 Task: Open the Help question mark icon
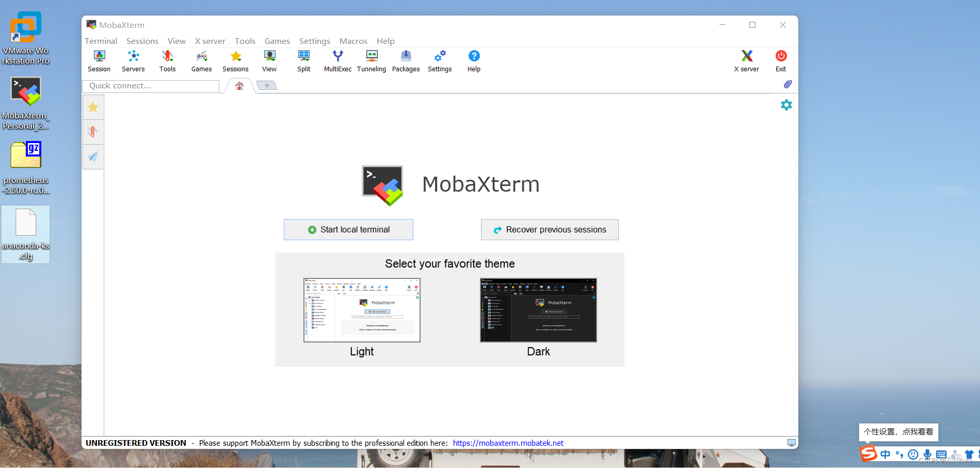coord(474,61)
